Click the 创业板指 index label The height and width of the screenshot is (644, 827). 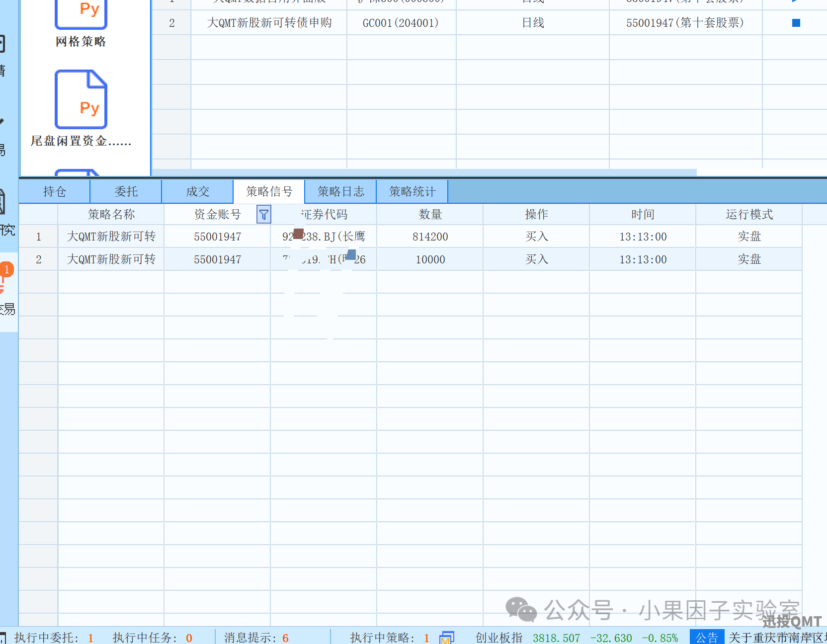(499, 638)
